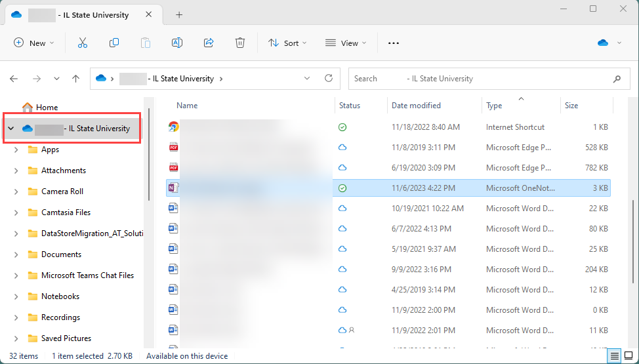Click the Copy icon in toolbar
This screenshot has width=639, height=364.
(x=114, y=43)
